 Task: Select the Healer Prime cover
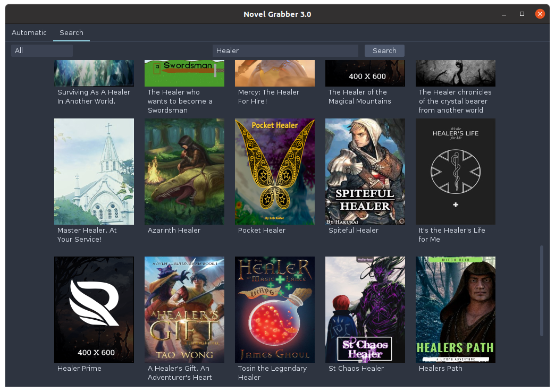click(x=94, y=310)
